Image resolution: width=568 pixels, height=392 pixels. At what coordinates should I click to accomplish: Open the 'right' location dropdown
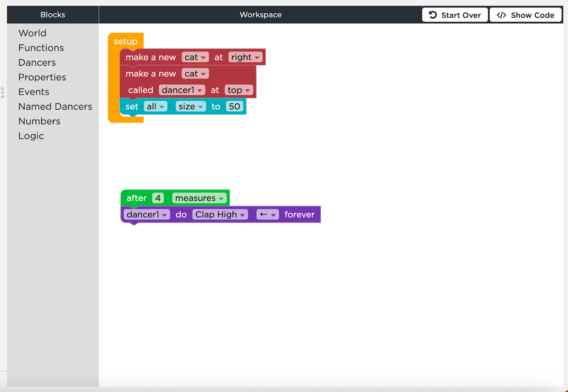(245, 57)
